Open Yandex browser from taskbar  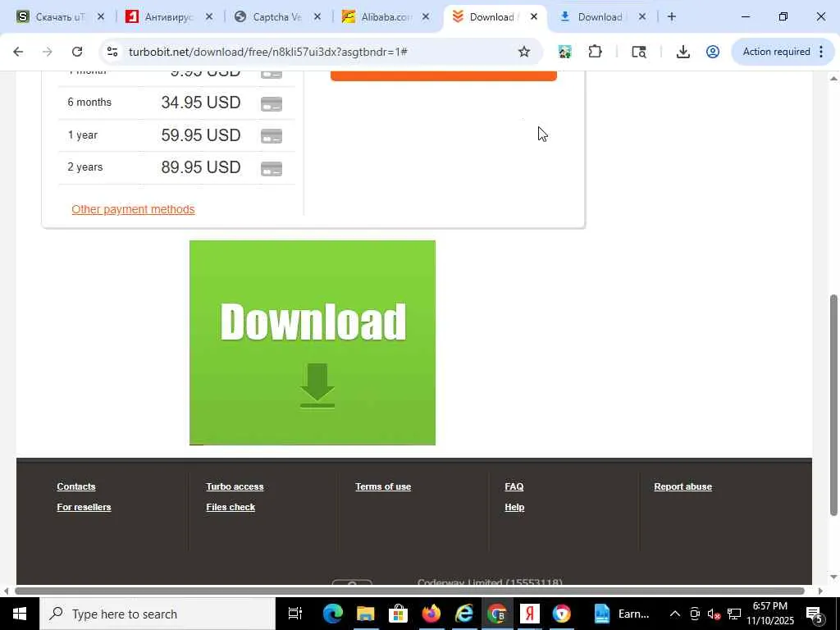(529, 614)
